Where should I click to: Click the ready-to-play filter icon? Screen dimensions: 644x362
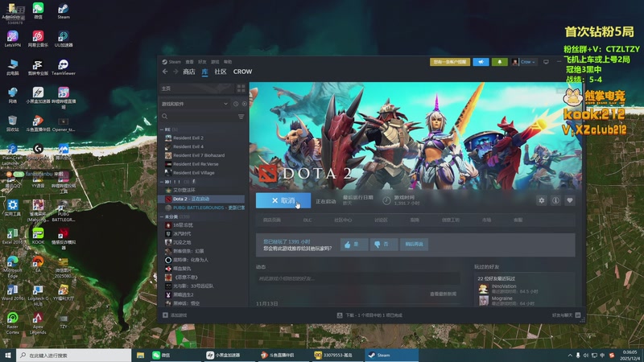tap(245, 104)
